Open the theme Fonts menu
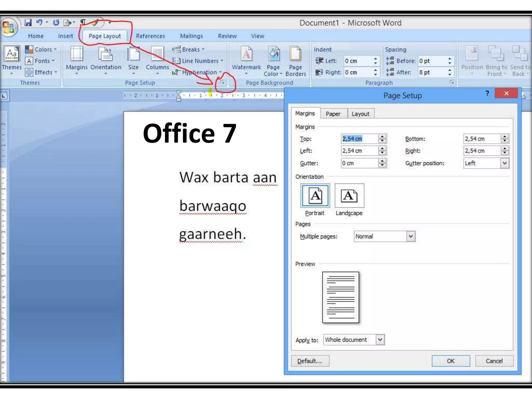Screen dimensions: 532x399 40,61
